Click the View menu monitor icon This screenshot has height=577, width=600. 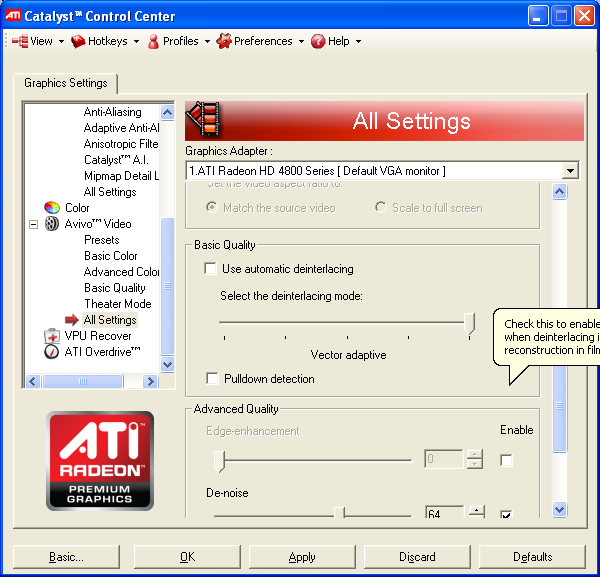point(19,41)
